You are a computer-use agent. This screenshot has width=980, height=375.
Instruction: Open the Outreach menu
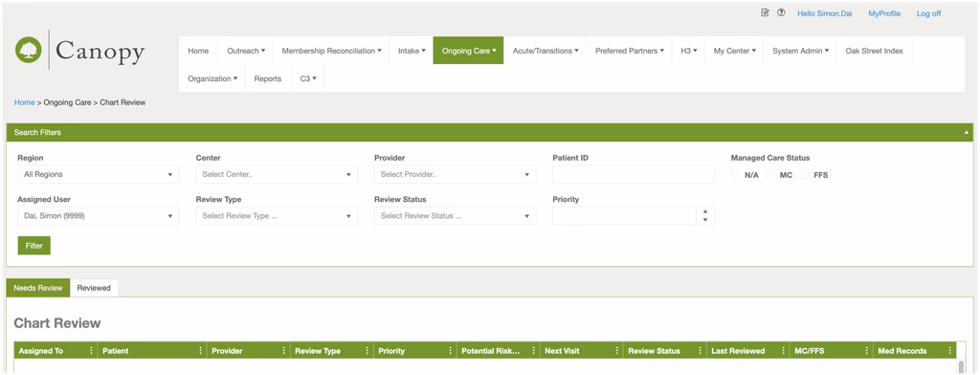[246, 51]
